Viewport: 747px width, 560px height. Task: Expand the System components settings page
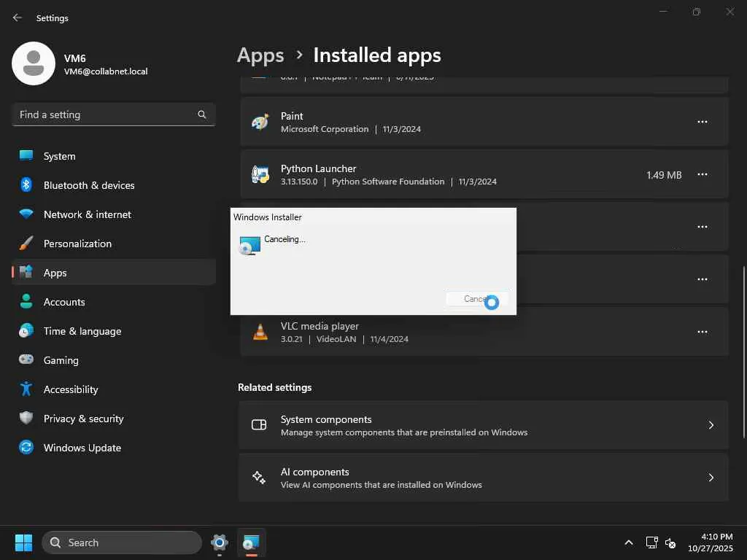coord(711,425)
